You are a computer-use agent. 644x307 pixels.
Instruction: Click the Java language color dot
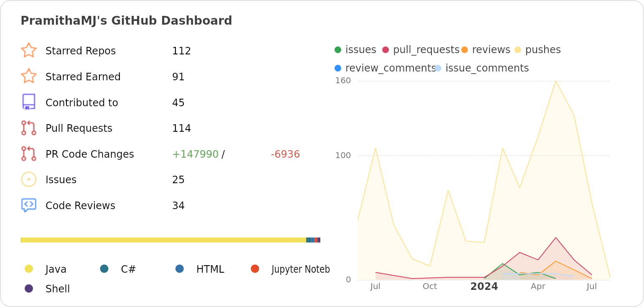[29, 269]
